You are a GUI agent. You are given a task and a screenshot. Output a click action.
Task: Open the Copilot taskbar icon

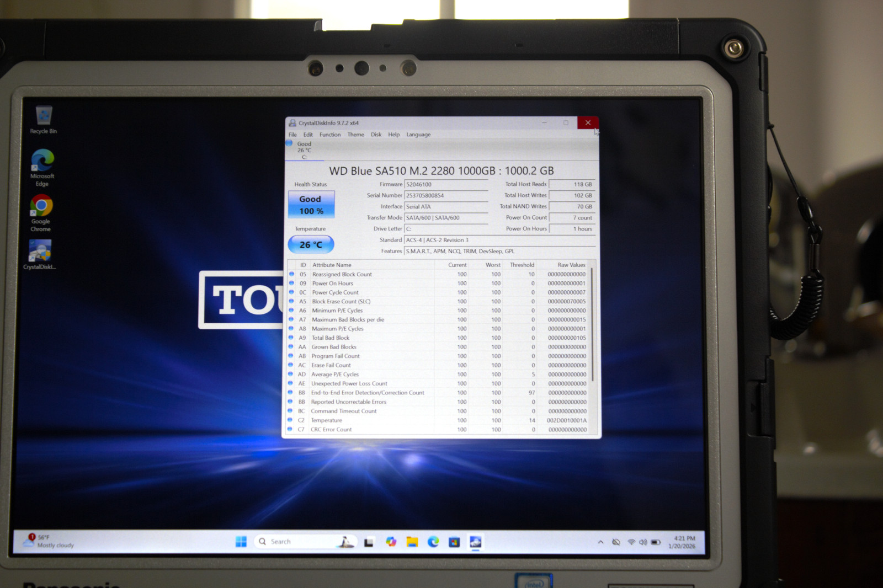click(391, 542)
